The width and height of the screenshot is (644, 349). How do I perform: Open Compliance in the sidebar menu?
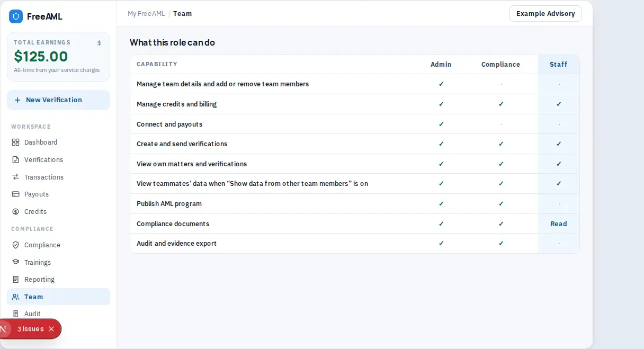[58, 245]
